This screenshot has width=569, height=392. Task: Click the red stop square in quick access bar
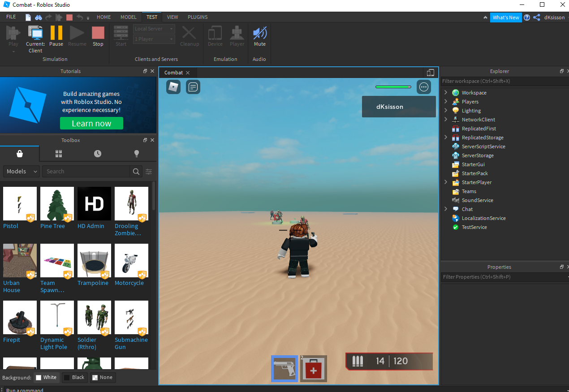[x=69, y=17]
